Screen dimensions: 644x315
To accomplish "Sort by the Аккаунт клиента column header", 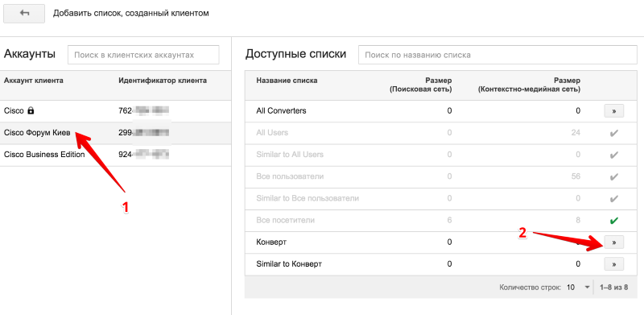I will pos(34,81).
